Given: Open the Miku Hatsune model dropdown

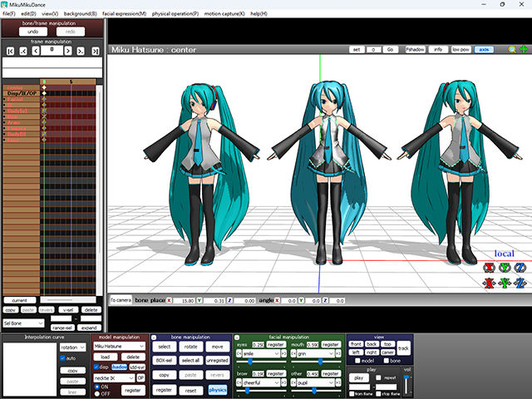Looking at the screenshot, I should 119,346.
